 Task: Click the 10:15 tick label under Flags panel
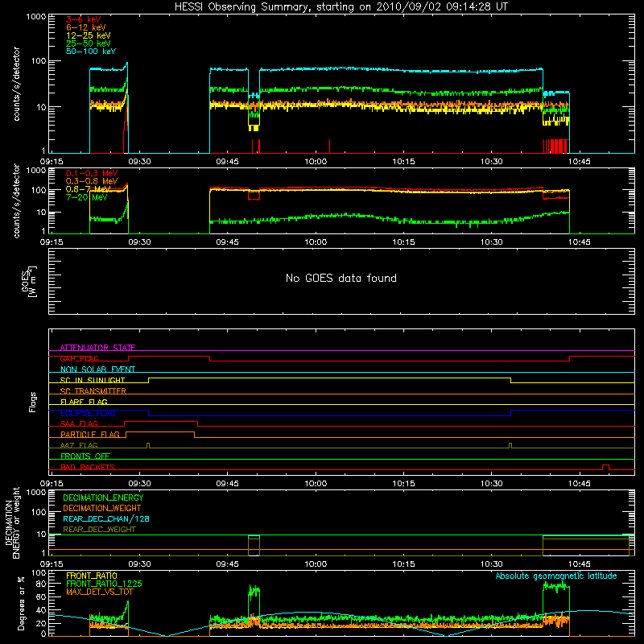point(403,484)
